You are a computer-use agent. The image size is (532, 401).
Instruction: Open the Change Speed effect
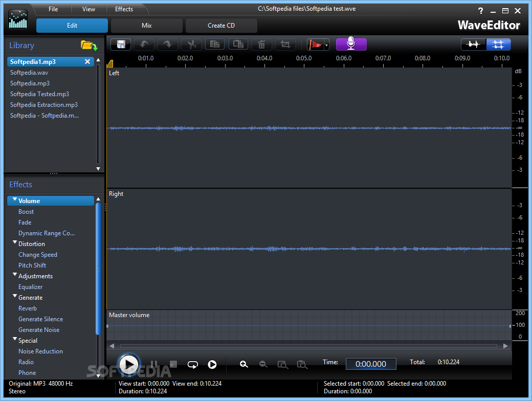pyautogui.click(x=38, y=255)
